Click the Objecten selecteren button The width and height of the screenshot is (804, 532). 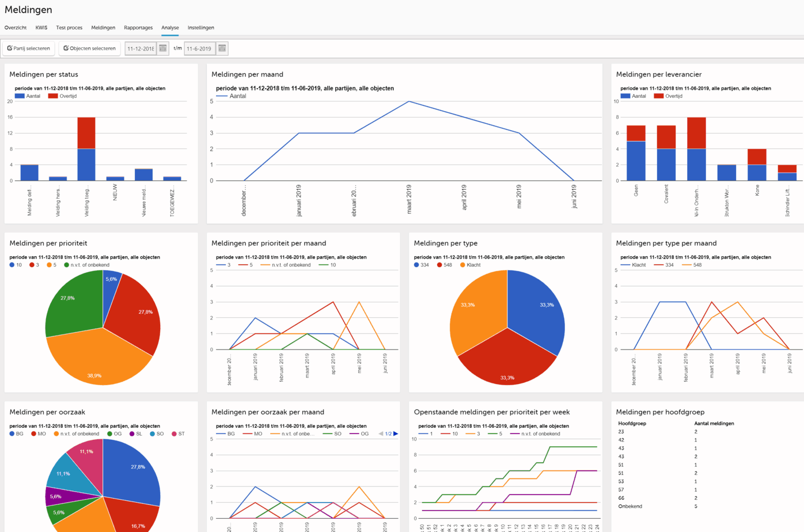89,48
